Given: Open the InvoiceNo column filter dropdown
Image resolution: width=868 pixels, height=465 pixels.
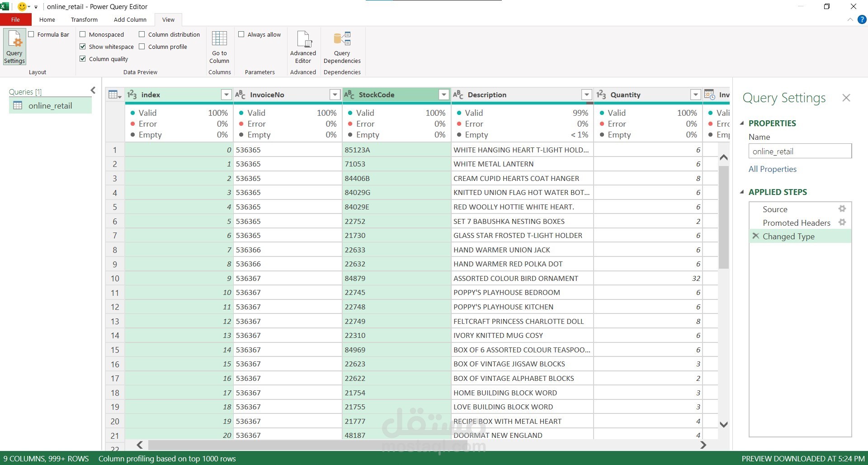Looking at the screenshot, I should point(335,95).
